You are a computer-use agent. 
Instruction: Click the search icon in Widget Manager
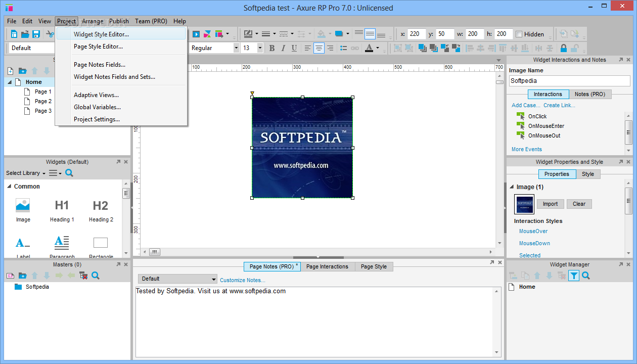(x=586, y=276)
